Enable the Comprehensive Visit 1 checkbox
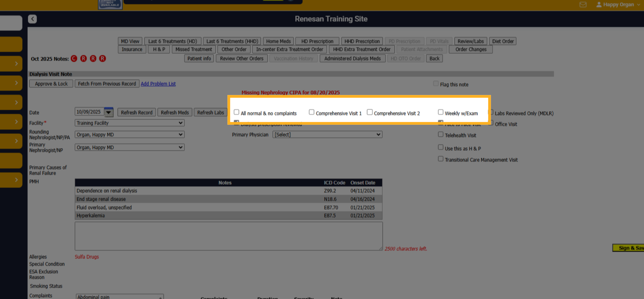This screenshot has height=299, width=644. tap(311, 112)
